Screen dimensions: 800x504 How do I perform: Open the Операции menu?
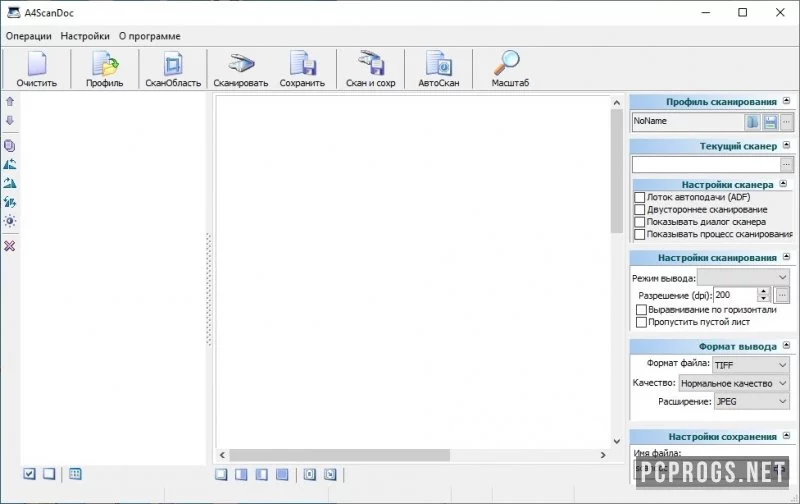coord(29,36)
